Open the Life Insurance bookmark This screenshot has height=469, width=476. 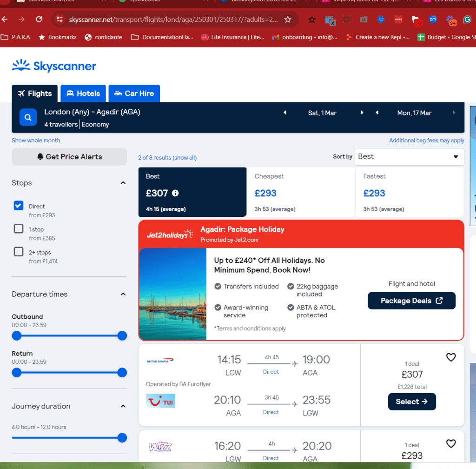click(x=232, y=37)
